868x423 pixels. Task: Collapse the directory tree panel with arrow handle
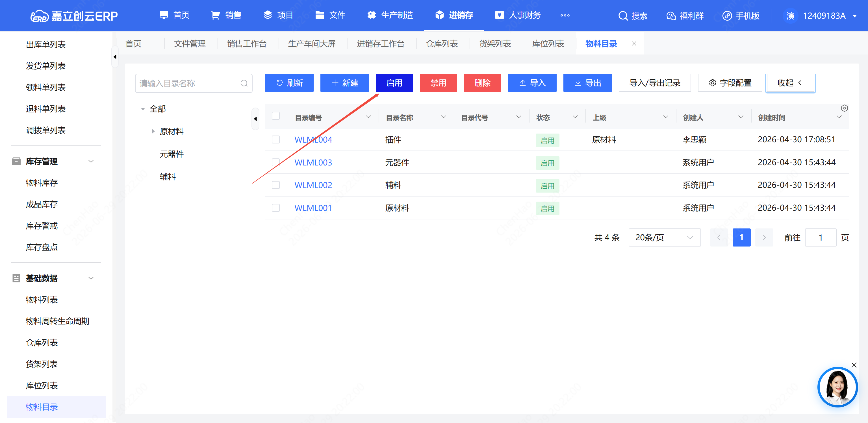click(x=255, y=119)
